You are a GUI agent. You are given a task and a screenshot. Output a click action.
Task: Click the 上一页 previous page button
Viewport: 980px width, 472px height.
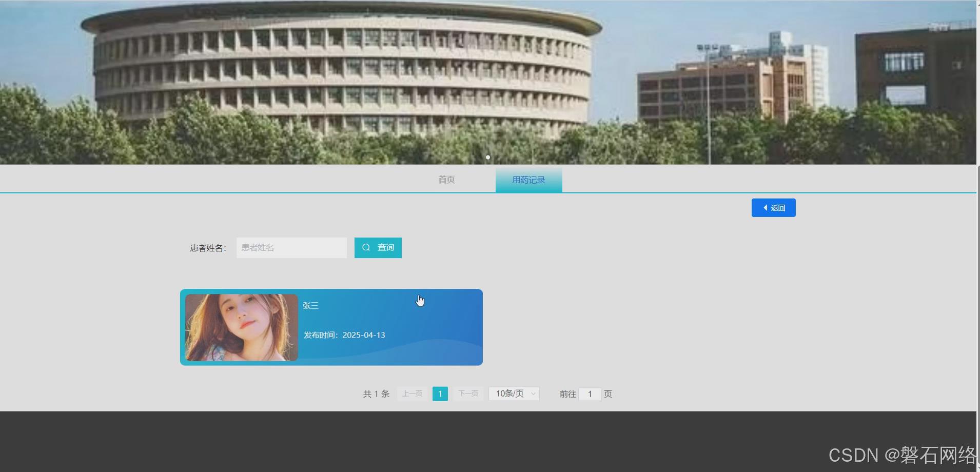coord(412,394)
